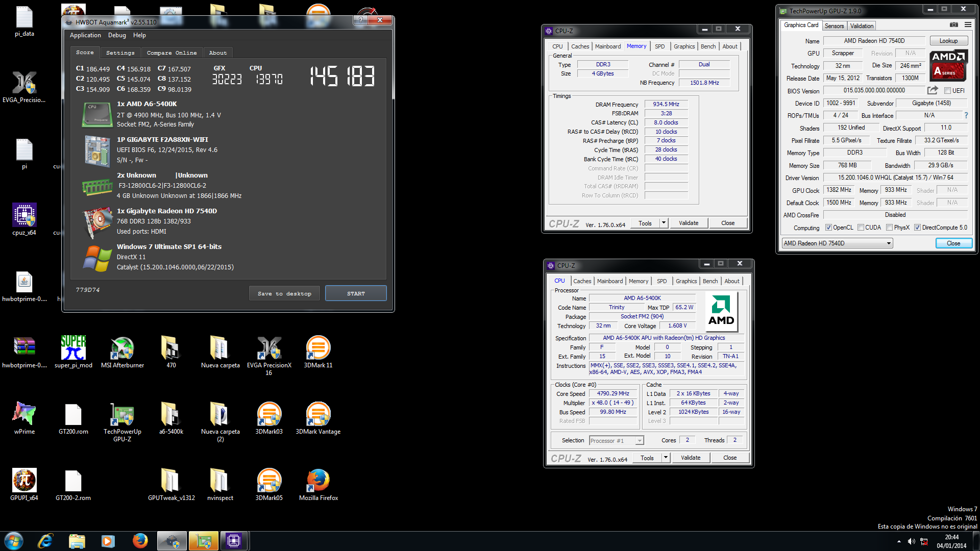Show hidden system tray icons
This screenshot has width=980, height=551.
pyautogui.click(x=898, y=541)
